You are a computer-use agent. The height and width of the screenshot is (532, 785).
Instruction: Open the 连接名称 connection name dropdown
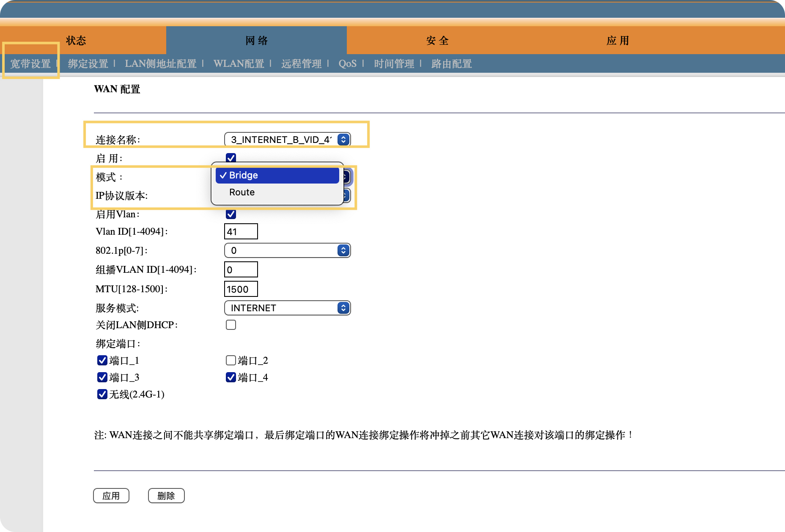click(x=287, y=140)
